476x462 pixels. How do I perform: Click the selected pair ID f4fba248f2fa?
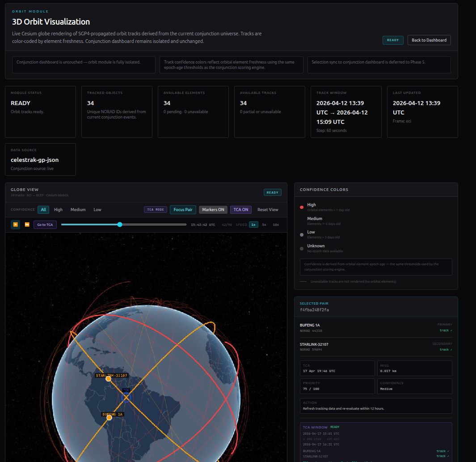click(314, 310)
